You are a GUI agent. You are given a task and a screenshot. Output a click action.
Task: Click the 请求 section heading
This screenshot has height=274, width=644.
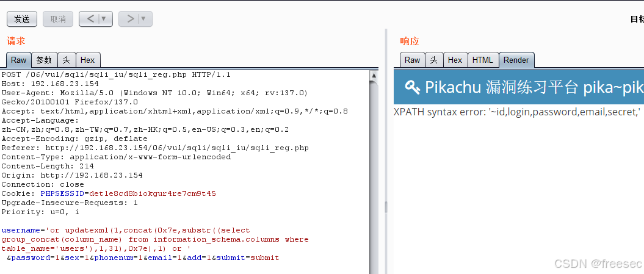coord(16,41)
